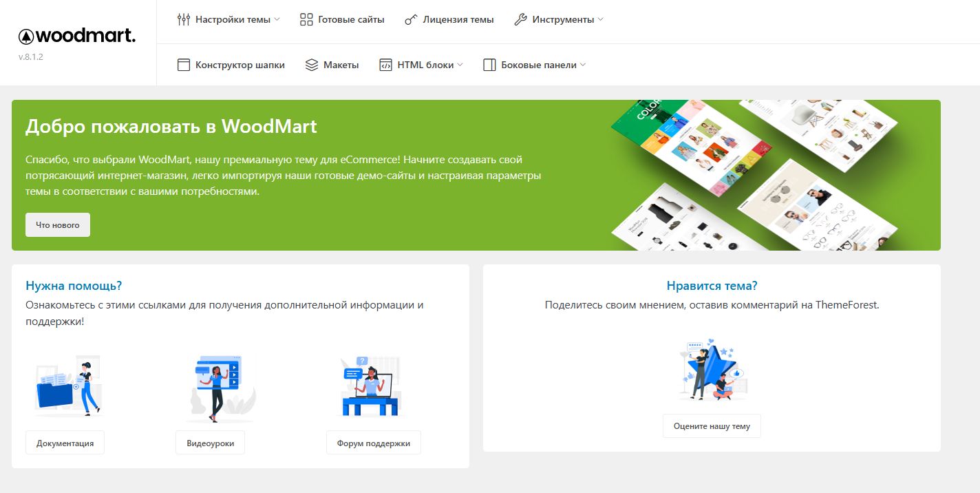Click the woodmart. logo text

(86, 36)
